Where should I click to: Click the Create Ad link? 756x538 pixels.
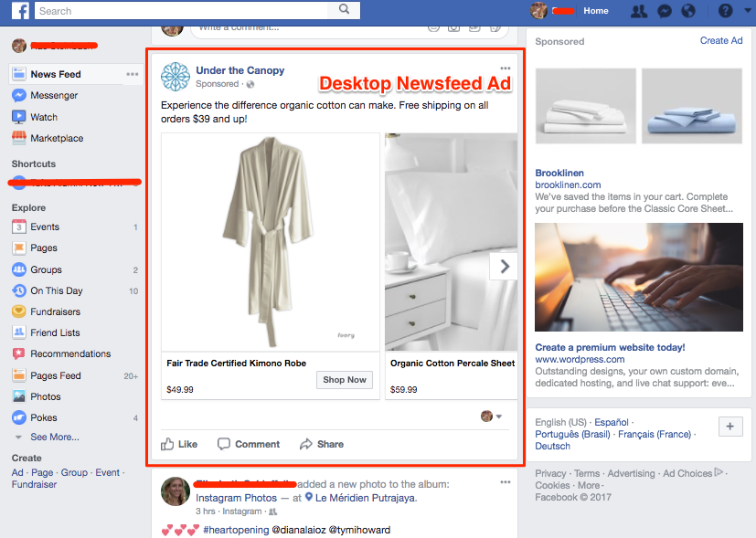[x=720, y=41]
